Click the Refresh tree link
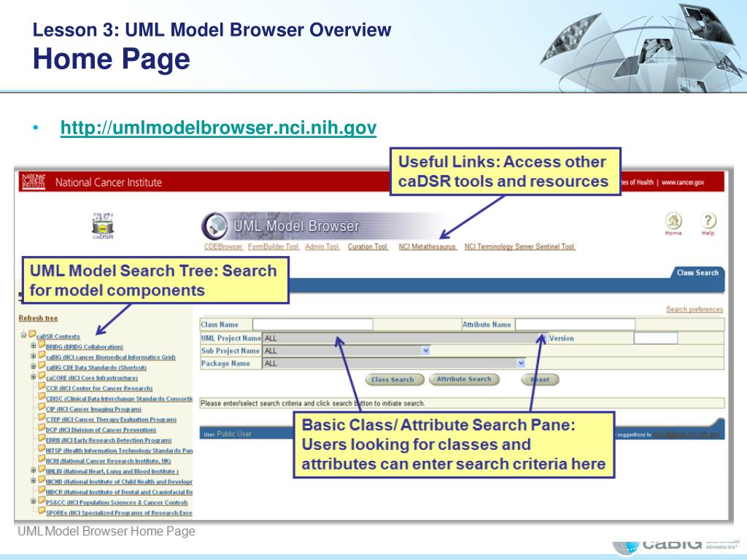The height and width of the screenshot is (560, 747). click(38, 318)
